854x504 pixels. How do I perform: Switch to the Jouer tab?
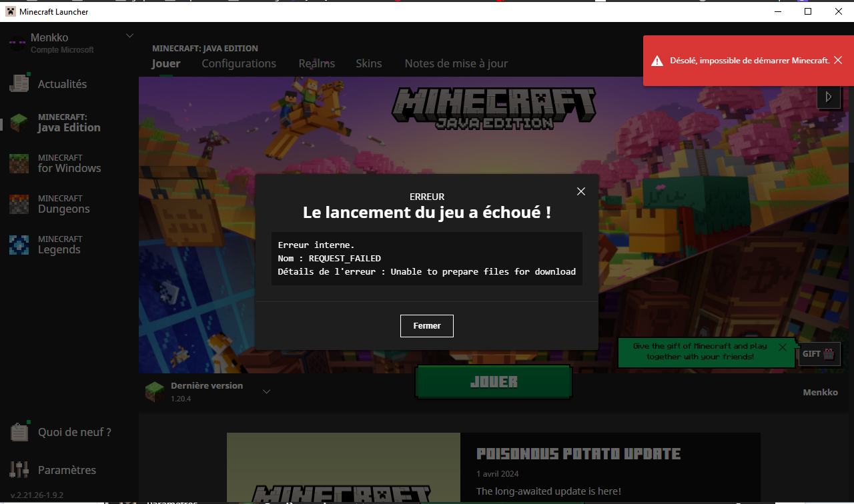point(166,63)
